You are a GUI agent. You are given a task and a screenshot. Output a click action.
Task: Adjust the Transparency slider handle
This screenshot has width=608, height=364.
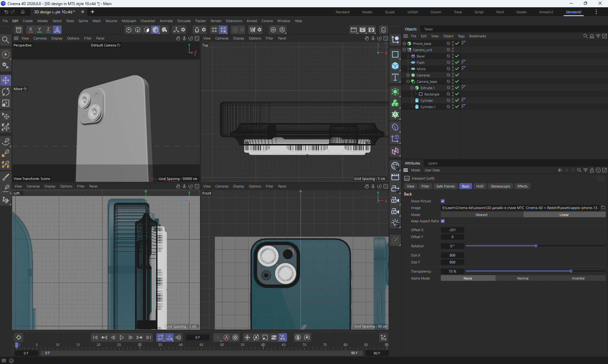[x=571, y=271]
